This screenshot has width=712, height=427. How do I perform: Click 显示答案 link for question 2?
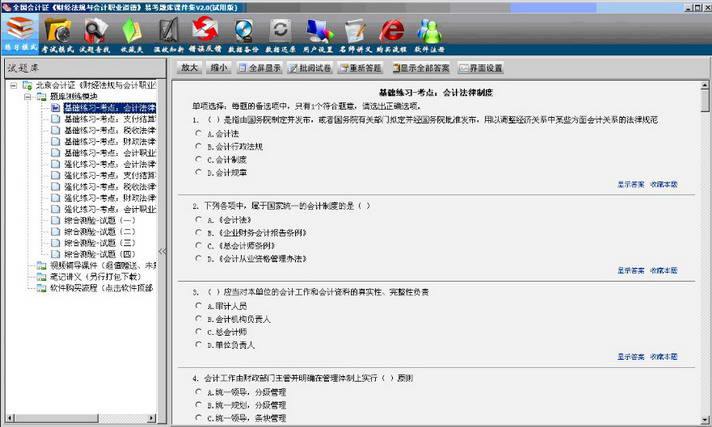(x=630, y=271)
